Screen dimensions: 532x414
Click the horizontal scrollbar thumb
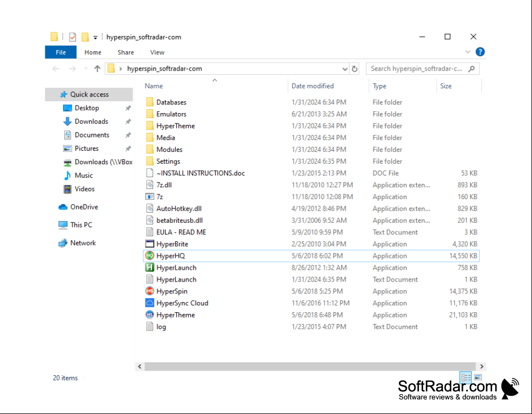tap(310, 366)
